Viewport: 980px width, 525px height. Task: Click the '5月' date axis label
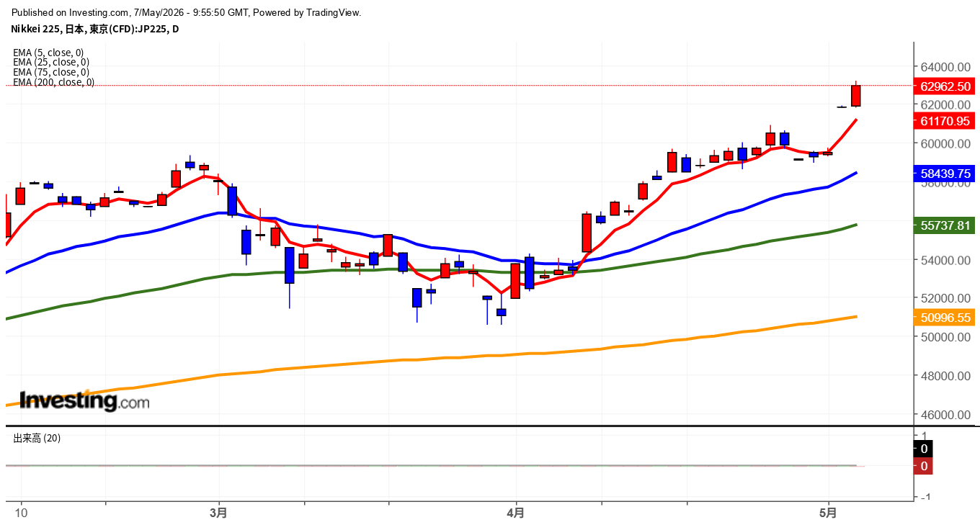pos(829,513)
